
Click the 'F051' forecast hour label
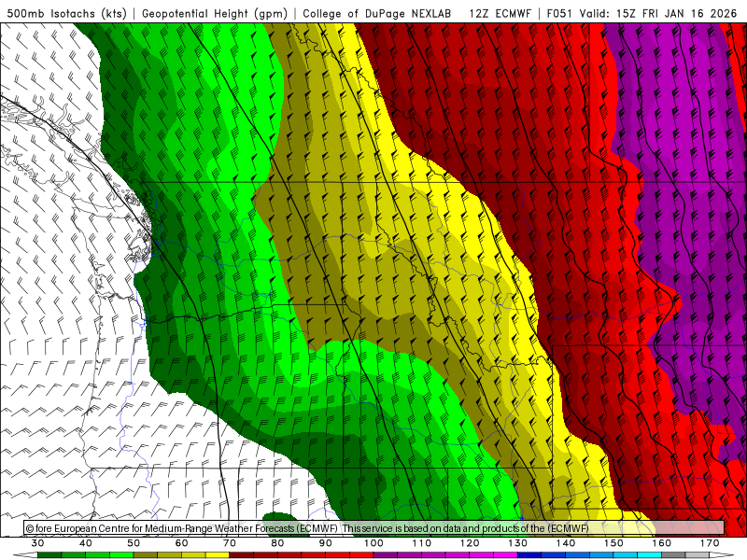point(559,14)
